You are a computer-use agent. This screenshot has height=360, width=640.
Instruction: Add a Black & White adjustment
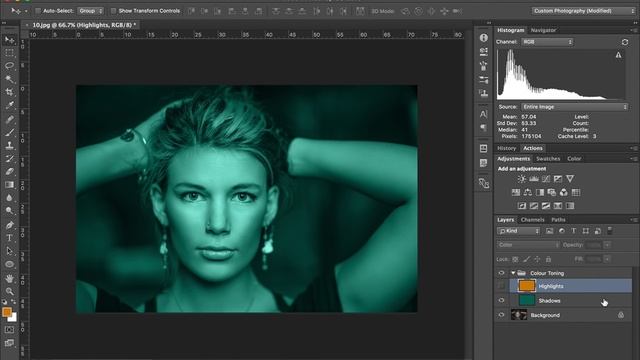point(540,192)
